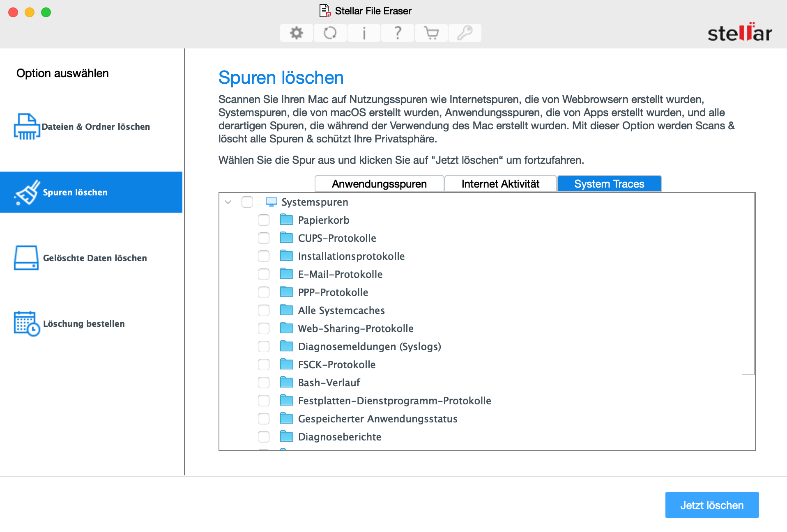
Task: Click the Installationsprotokolle folder icon
Action: point(287,256)
